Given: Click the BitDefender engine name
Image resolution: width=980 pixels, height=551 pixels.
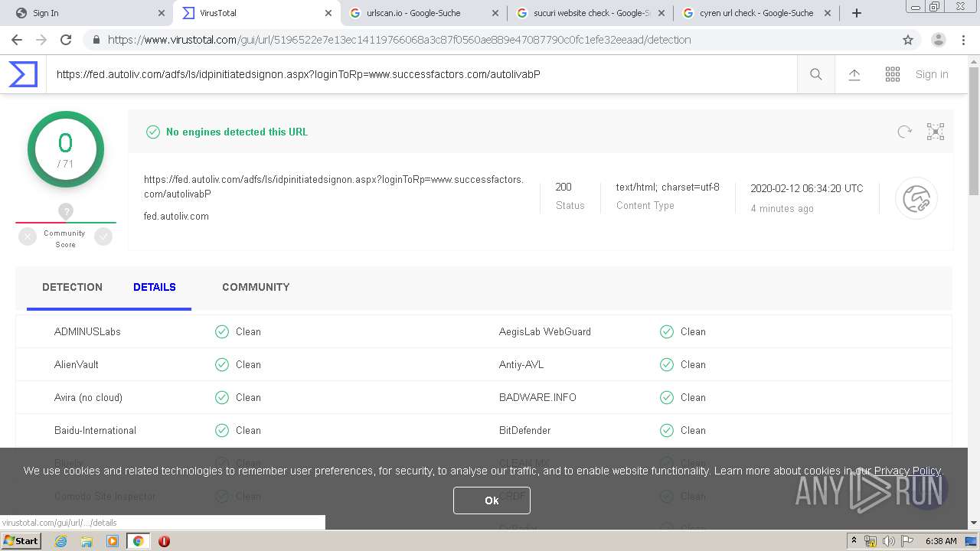Looking at the screenshot, I should tap(524, 430).
